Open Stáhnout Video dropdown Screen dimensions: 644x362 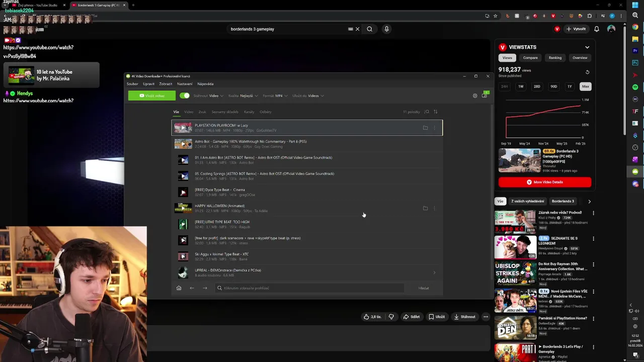[208, 96]
